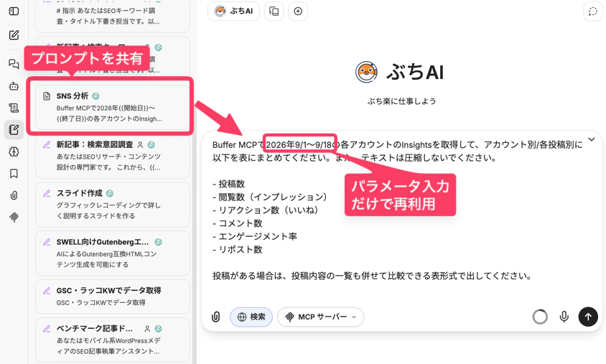Click globe icon on スライド作成 card
This screenshot has width=606, height=364.
tap(110, 193)
